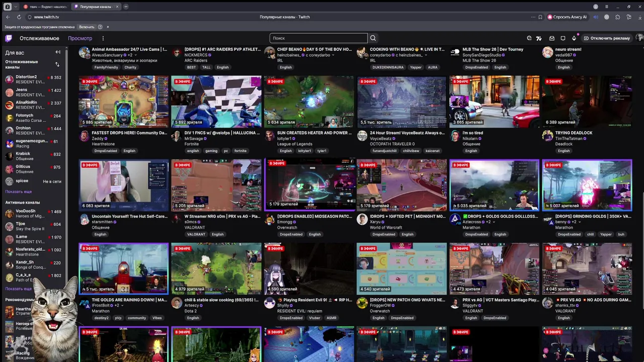Click the Xaryu channel avatar
The image size is (644, 362).
point(362,219)
